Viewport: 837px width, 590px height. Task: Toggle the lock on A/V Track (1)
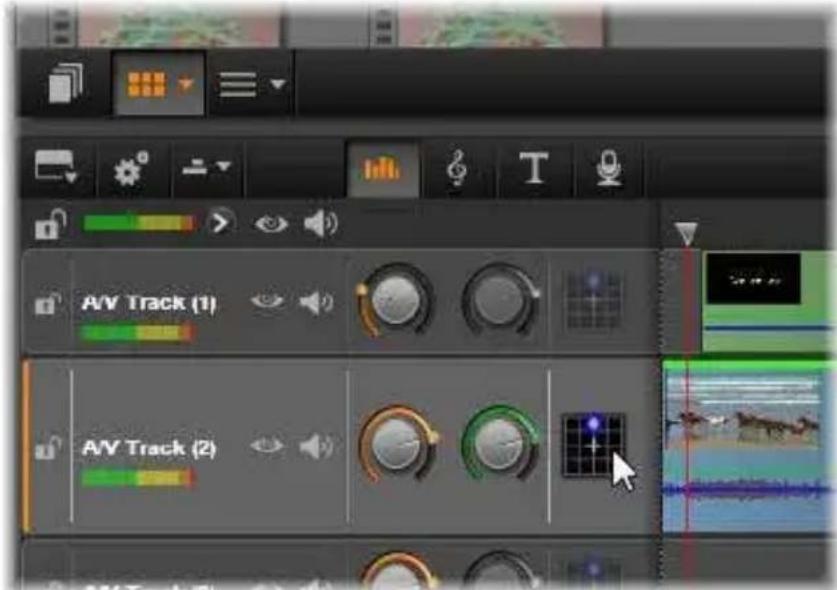pyautogui.click(x=48, y=304)
